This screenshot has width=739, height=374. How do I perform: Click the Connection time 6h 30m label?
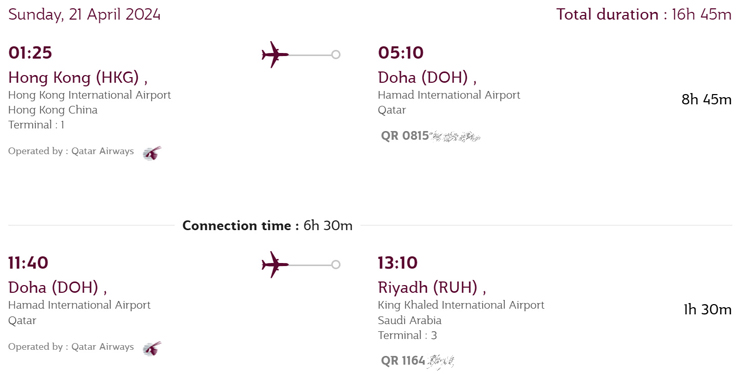tap(267, 226)
